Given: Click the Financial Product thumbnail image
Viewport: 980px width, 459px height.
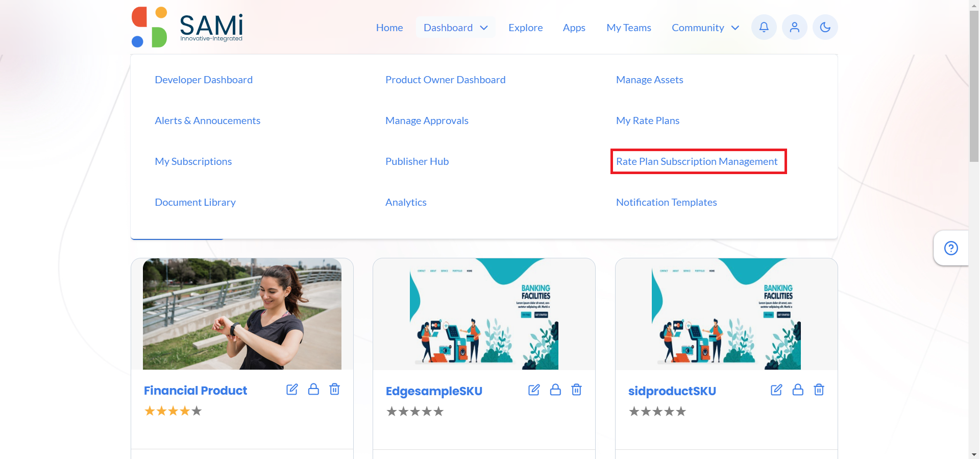Looking at the screenshot, I should tap(242, 314).
